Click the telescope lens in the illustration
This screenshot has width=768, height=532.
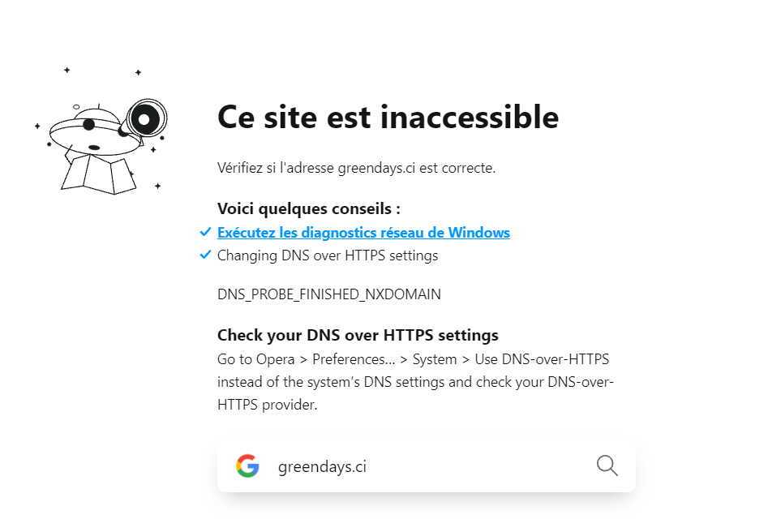point(144,120)
